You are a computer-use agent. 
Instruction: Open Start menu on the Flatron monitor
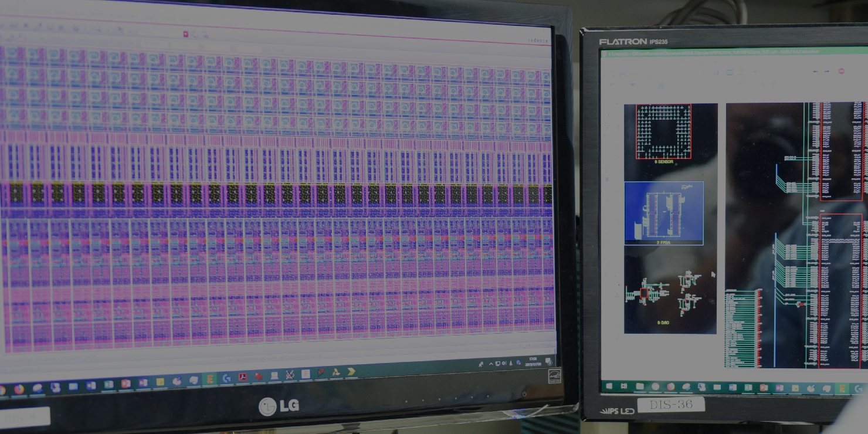[x=609, y=386]
